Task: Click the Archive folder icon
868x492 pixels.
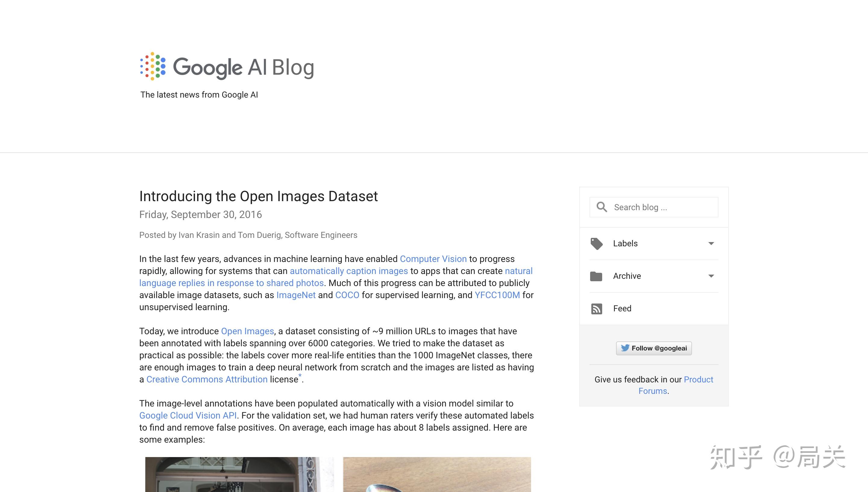Action: [x=596, y=276]
